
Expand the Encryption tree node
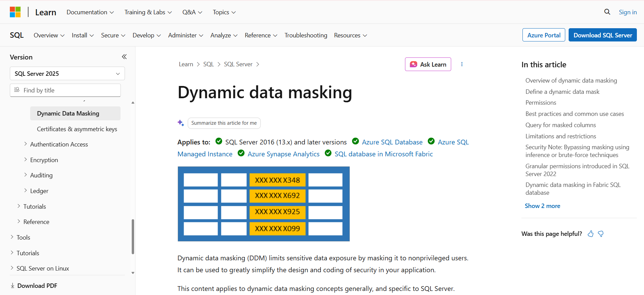coord(25,159)
